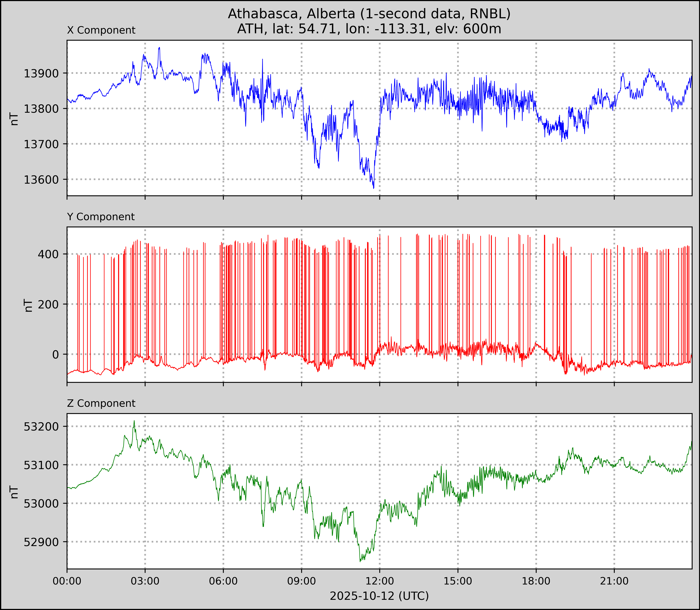
Task: Click the 21:00 time axis label
Action: click(614, 581)
